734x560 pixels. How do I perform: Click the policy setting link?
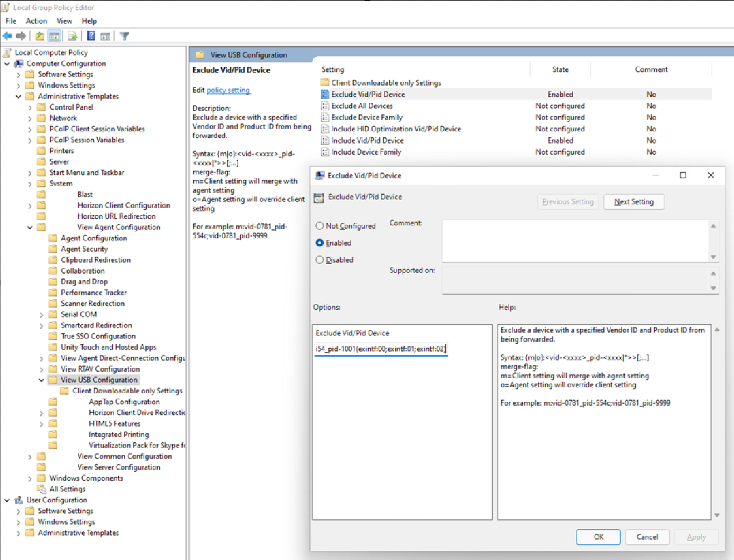[228, 90]
